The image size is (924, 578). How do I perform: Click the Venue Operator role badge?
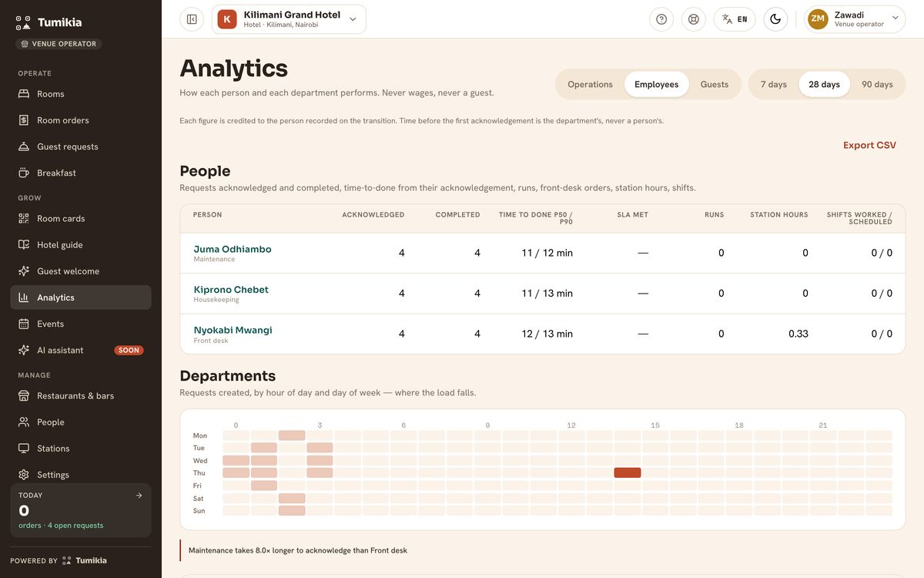coord(59,44)
